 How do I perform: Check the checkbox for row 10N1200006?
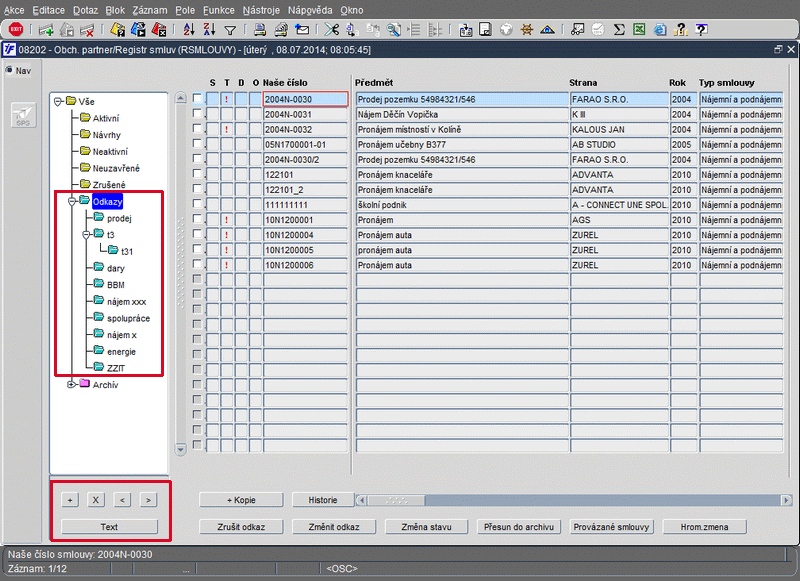tap(197, 264)
